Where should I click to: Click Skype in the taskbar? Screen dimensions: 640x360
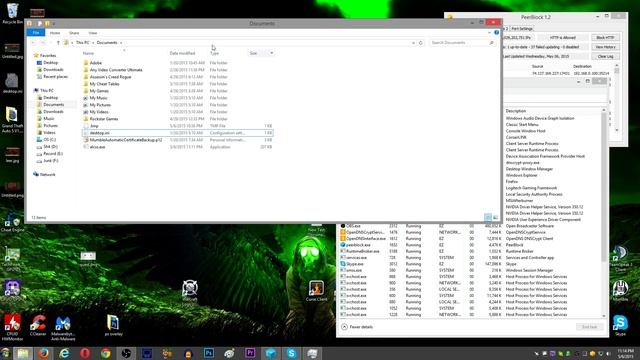tap(291, 353)
